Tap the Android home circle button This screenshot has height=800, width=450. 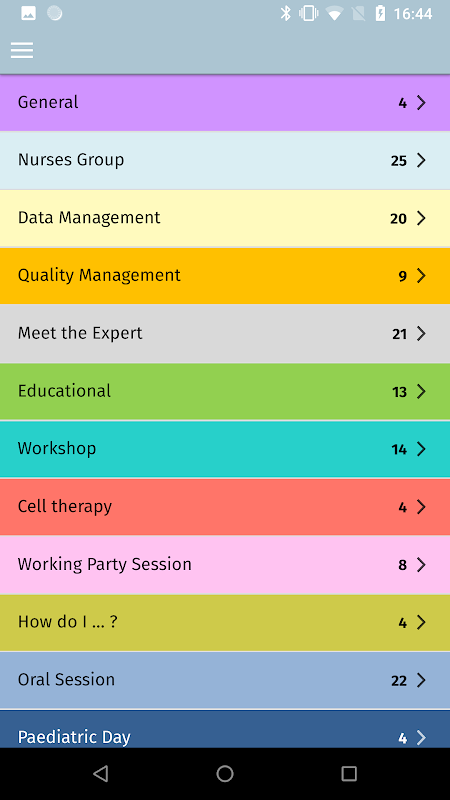tap(224, 773)
